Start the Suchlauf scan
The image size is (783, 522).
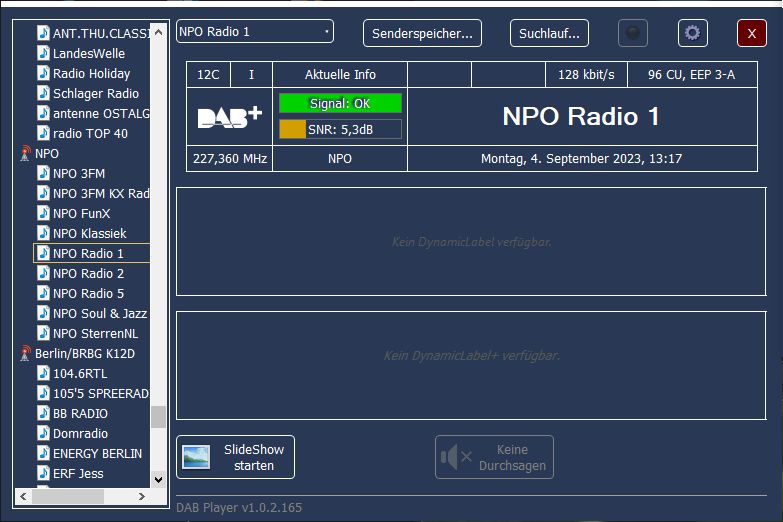click(x=549, y=33)
